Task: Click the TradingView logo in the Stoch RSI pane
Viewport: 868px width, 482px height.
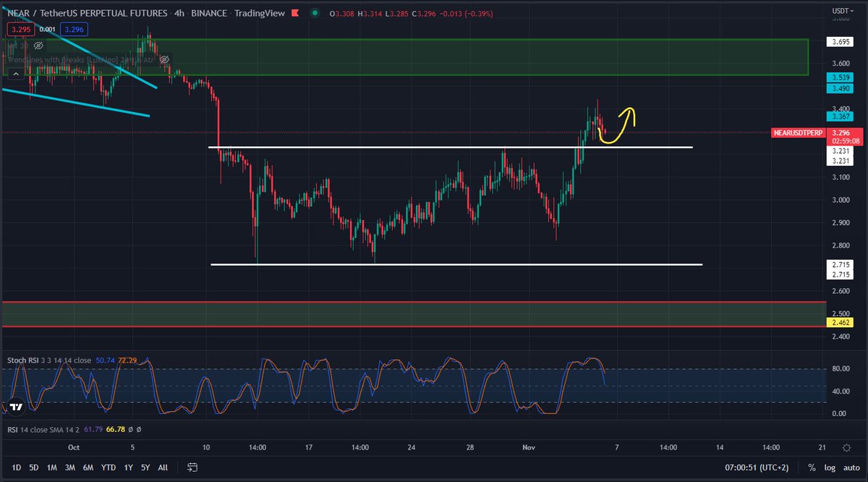Action: (15, 407)
